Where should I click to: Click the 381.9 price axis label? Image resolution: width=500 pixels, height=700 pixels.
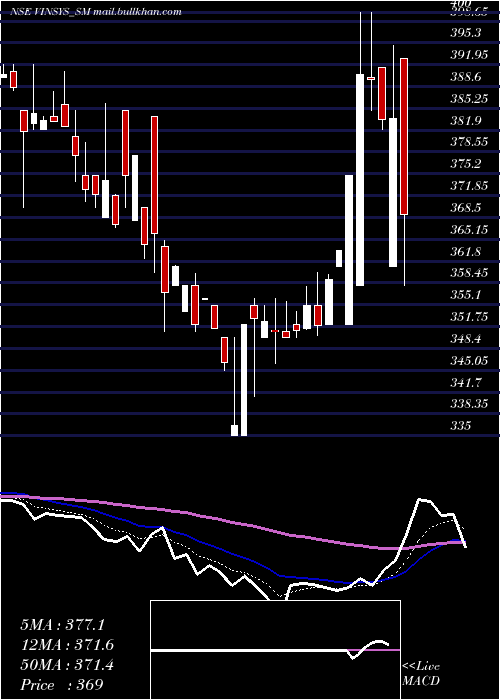[x=466, y=120]
